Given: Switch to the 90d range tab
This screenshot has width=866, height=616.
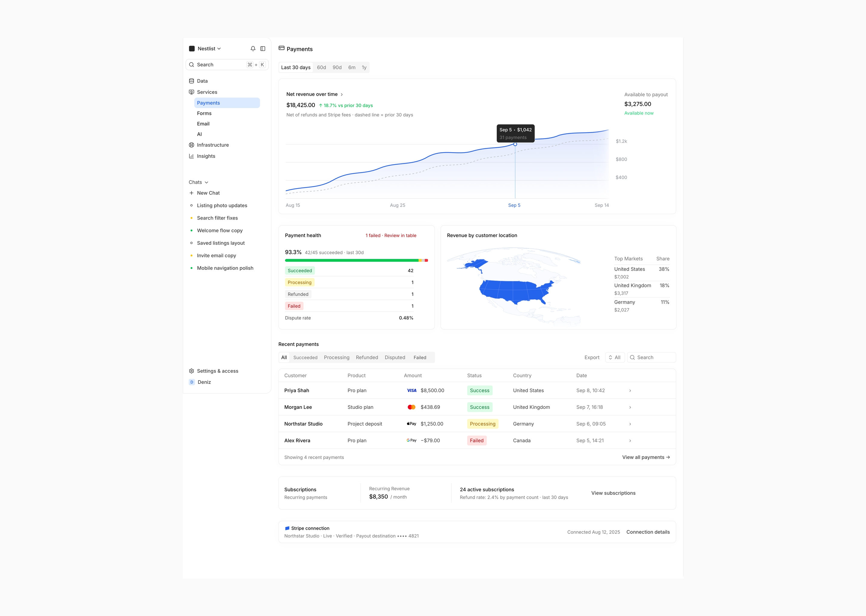Looking at the screenshot, I should tap(337, 67).
